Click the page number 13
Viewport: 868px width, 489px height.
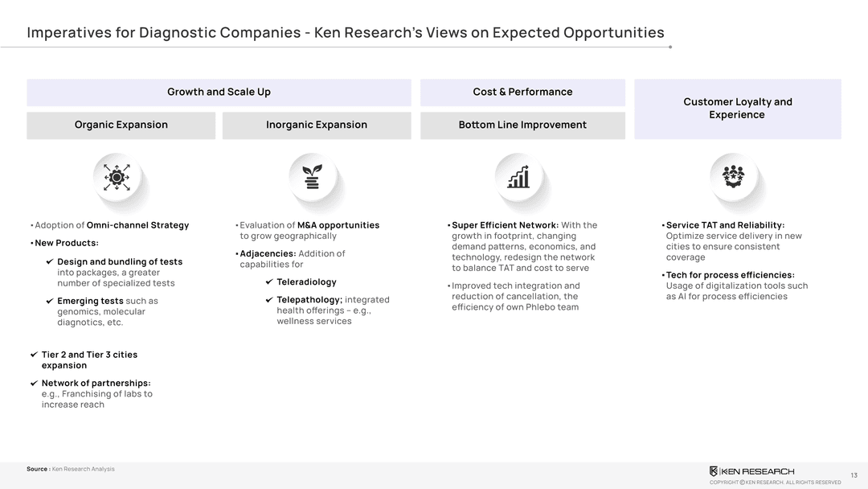click(x=854, y=475)
